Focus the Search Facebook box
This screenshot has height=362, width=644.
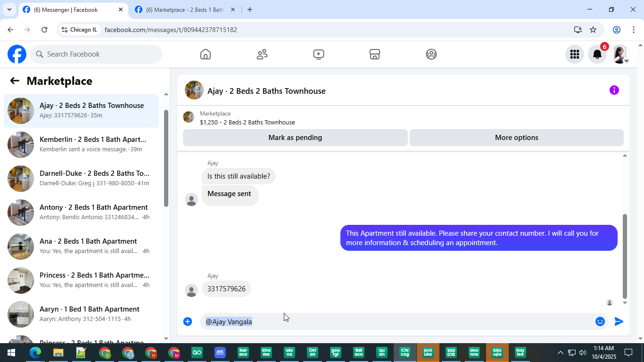click(96, 54)
